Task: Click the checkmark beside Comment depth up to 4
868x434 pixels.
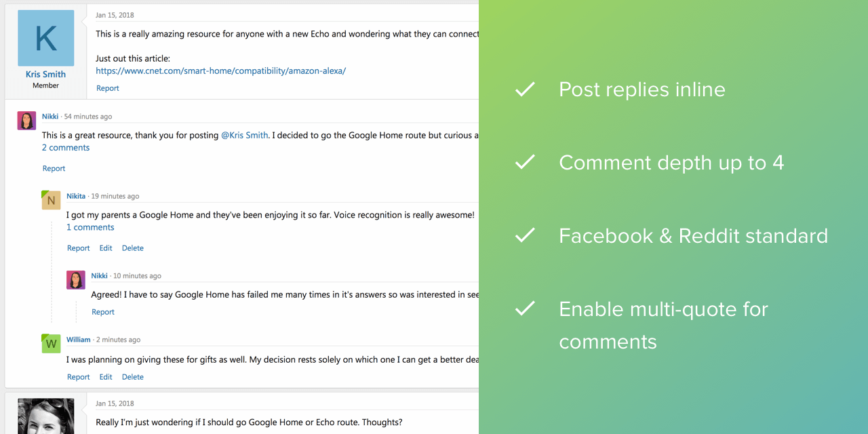Action: click(525, 163)
